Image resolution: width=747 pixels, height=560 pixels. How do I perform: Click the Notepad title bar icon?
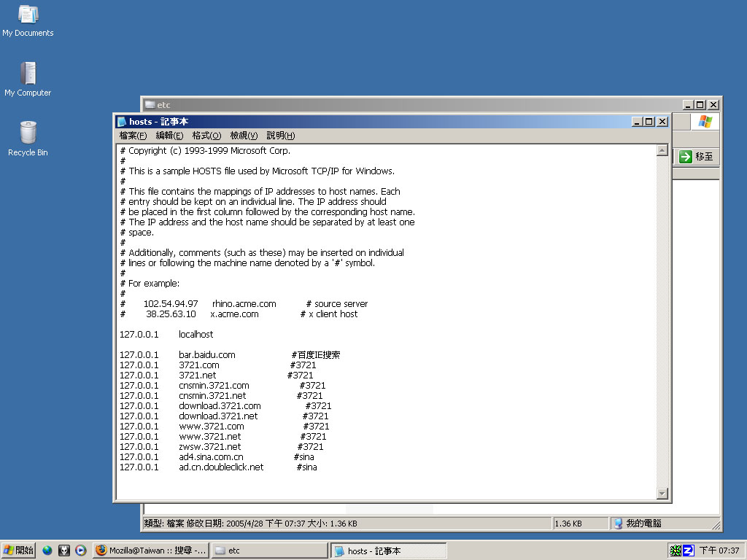click(122, 122)
